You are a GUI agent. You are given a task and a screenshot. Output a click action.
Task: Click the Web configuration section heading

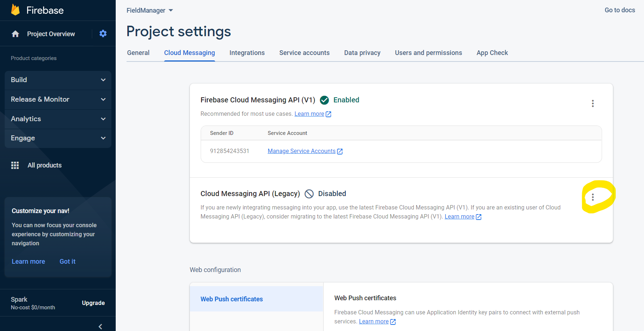(x=215, y=270)
